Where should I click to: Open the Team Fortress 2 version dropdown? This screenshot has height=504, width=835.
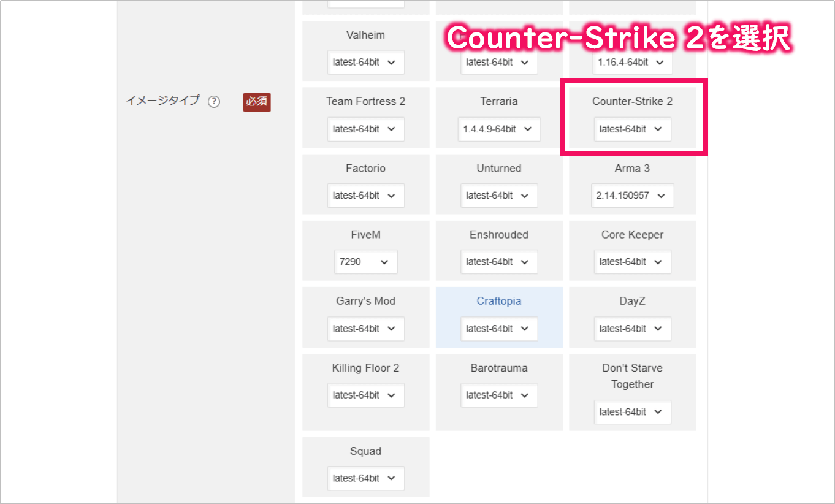365,129
